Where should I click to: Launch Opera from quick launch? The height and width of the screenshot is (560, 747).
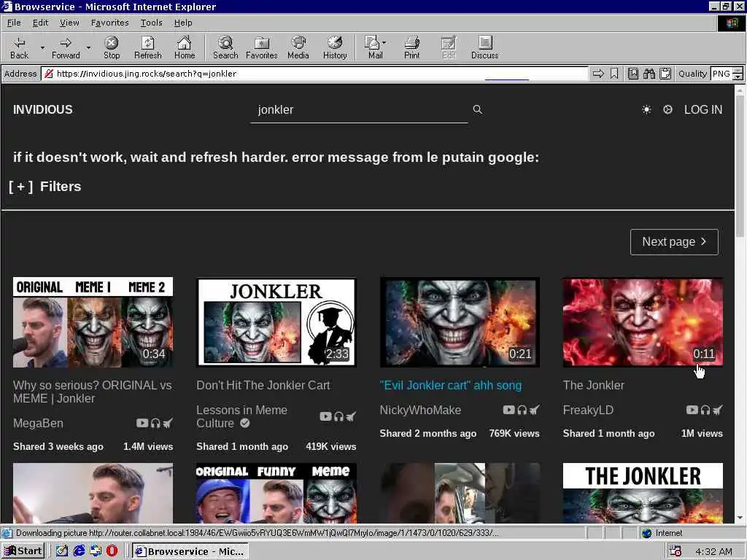(112, 551)
